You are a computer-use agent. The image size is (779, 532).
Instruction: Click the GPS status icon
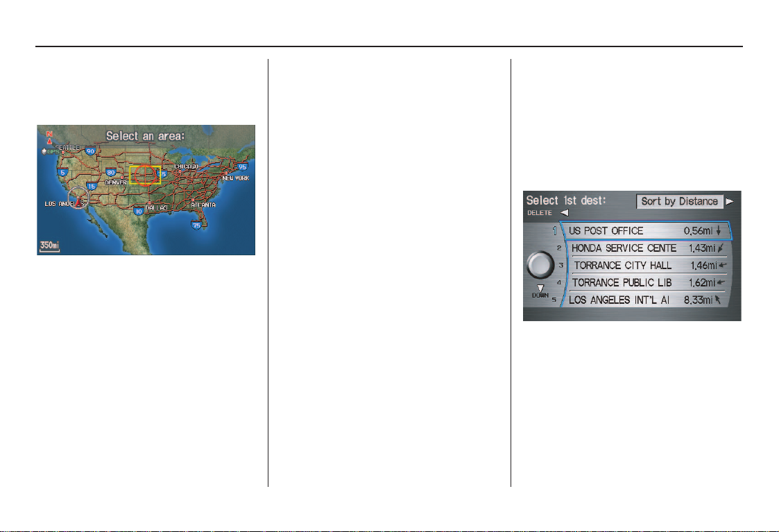[51, 151]
